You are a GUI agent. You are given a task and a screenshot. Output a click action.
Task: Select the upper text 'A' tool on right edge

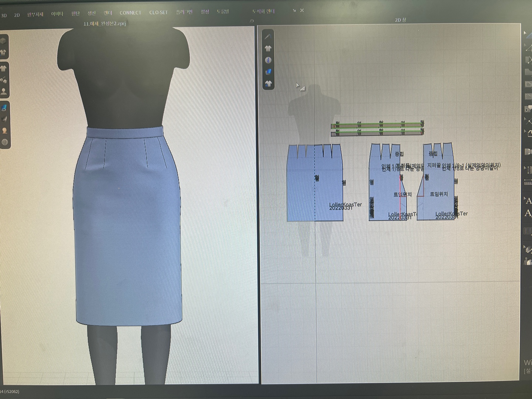point(528,201)
